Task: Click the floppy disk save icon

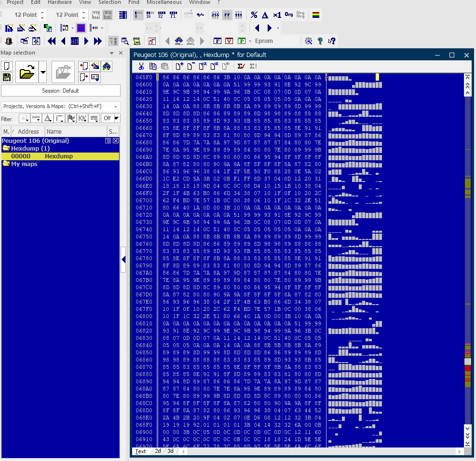Action: point(7,77)
